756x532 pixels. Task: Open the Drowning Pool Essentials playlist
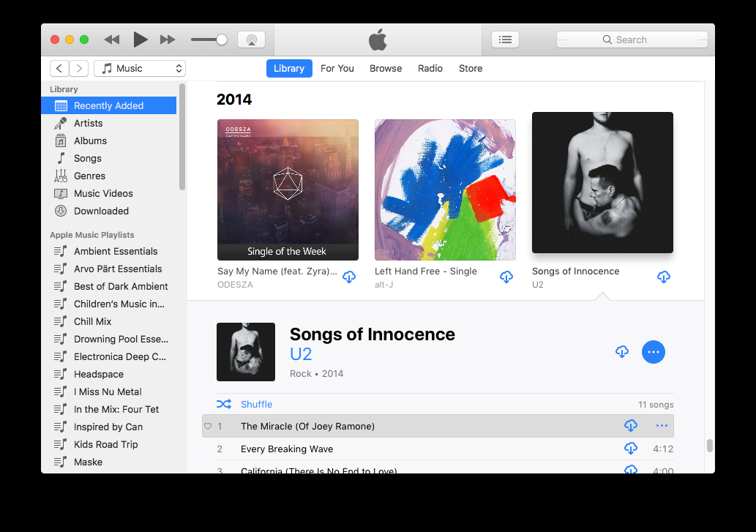109,340
